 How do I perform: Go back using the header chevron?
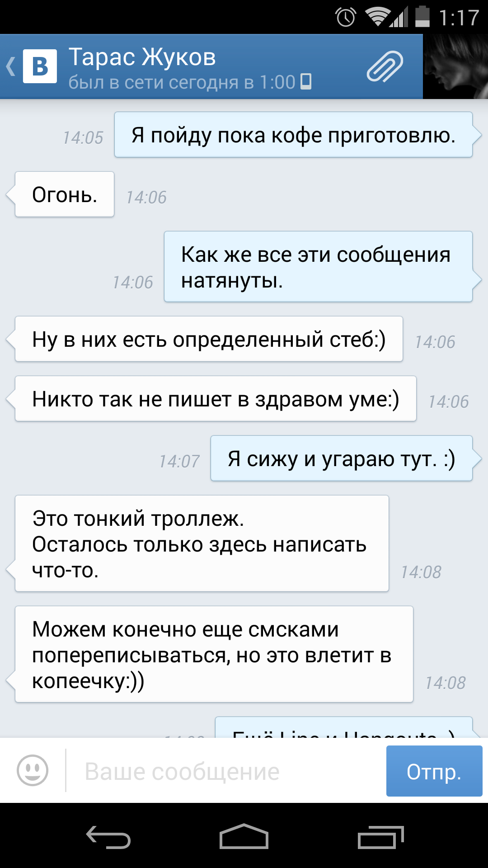pyautogui.click(x=11, y=66)
